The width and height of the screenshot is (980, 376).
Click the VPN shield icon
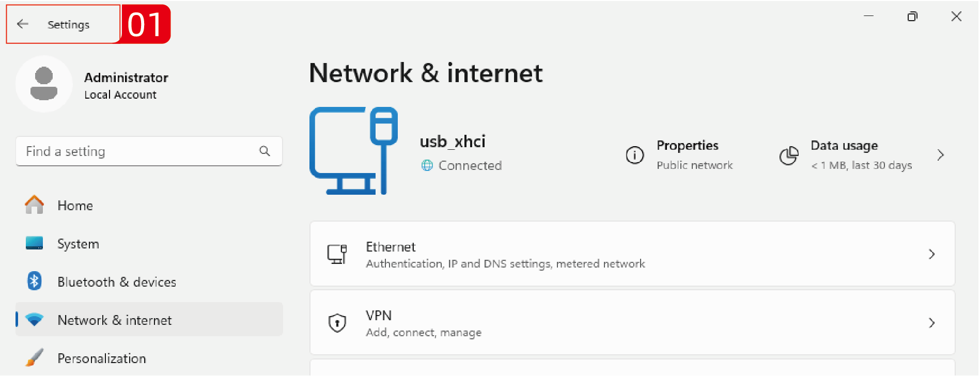337,323
